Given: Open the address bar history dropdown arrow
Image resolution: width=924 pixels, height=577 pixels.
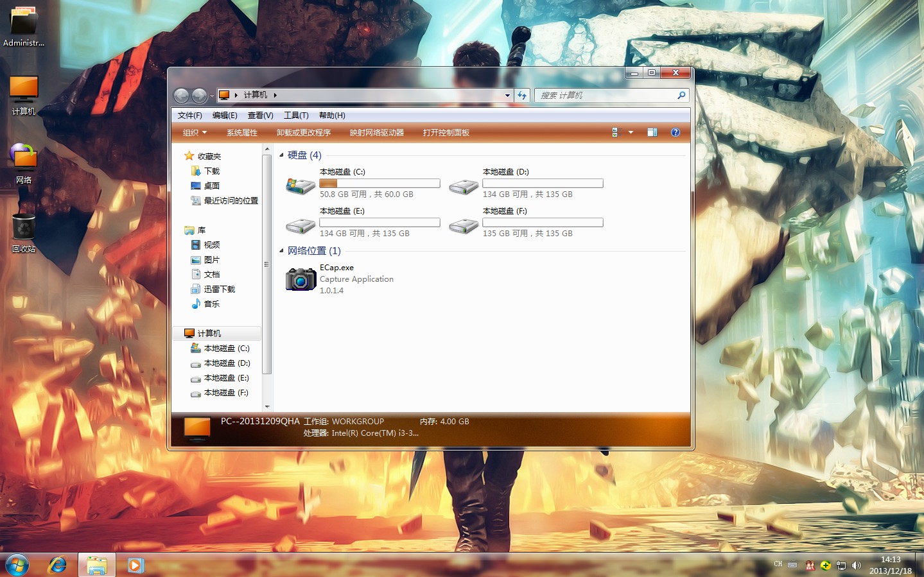Looking at the screenshot, I should 507,96.
